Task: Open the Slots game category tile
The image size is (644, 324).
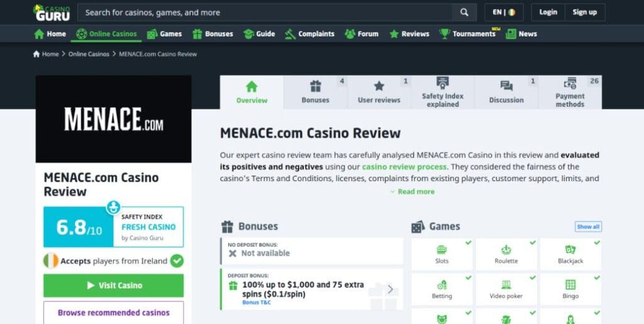Action: [x=442, y=254]
